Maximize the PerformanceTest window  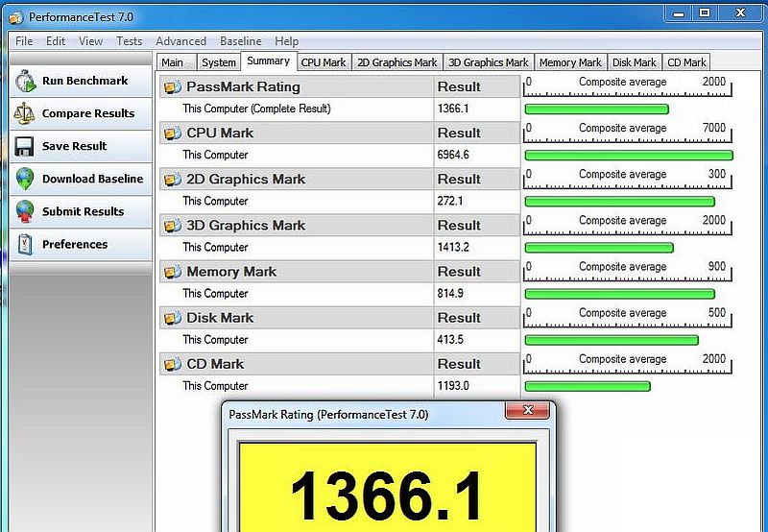point(705,13)
